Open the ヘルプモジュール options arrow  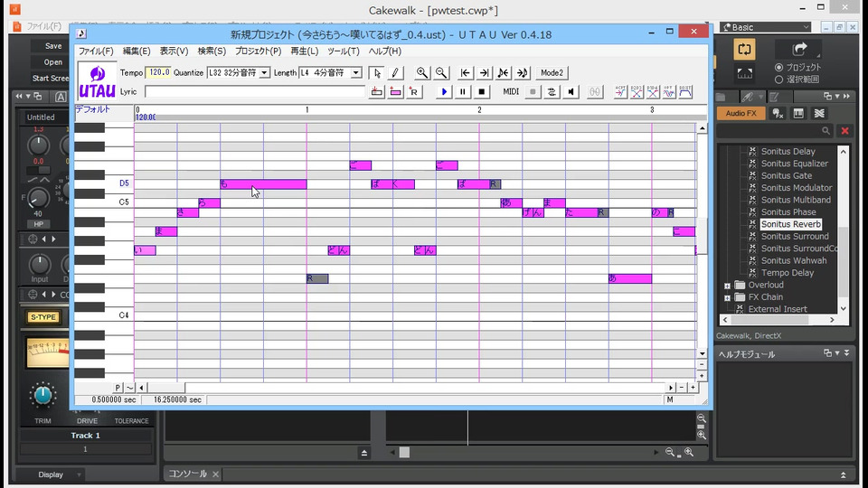click(x=837, y=353)
